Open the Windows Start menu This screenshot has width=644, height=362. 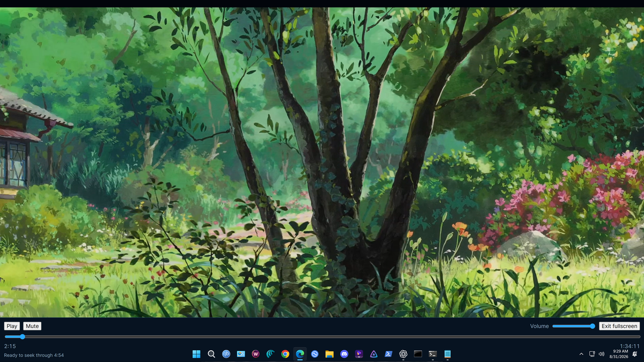click(x=196, y=354)
